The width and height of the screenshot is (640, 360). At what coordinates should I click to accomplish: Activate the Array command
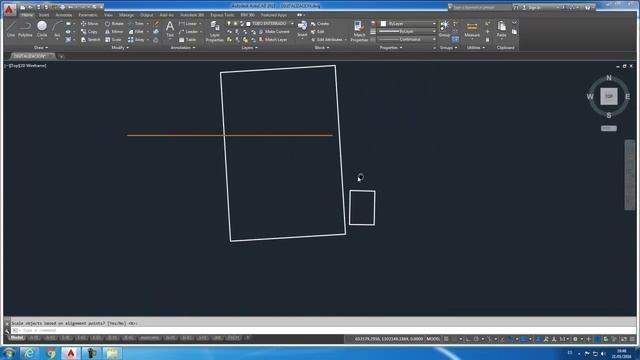click(x=136, y=40)
